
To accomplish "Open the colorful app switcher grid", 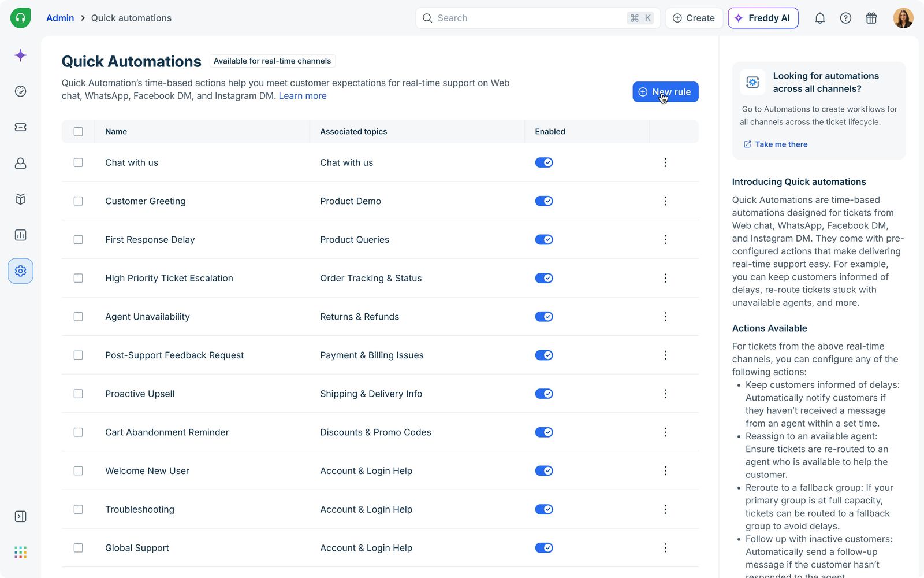I will coord(20,553).
